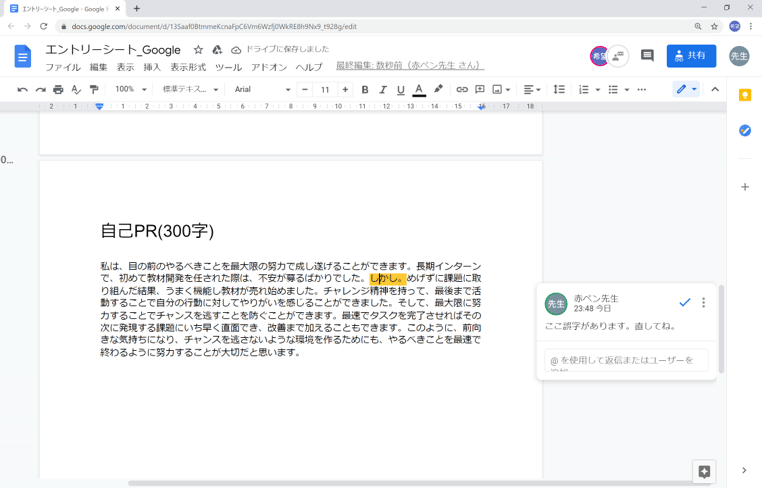This screenshot has height=488, width=762.
Task: Open comment history speech bubble icon
Action: [x=647, y=56]
